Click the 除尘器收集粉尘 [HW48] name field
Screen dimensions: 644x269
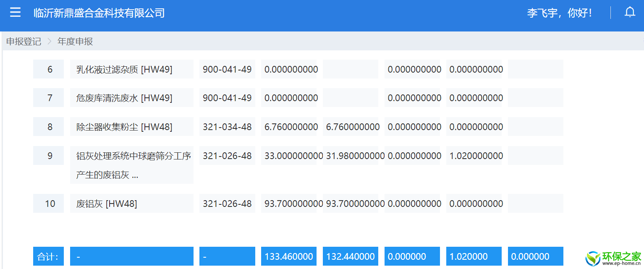click(131, 127)
